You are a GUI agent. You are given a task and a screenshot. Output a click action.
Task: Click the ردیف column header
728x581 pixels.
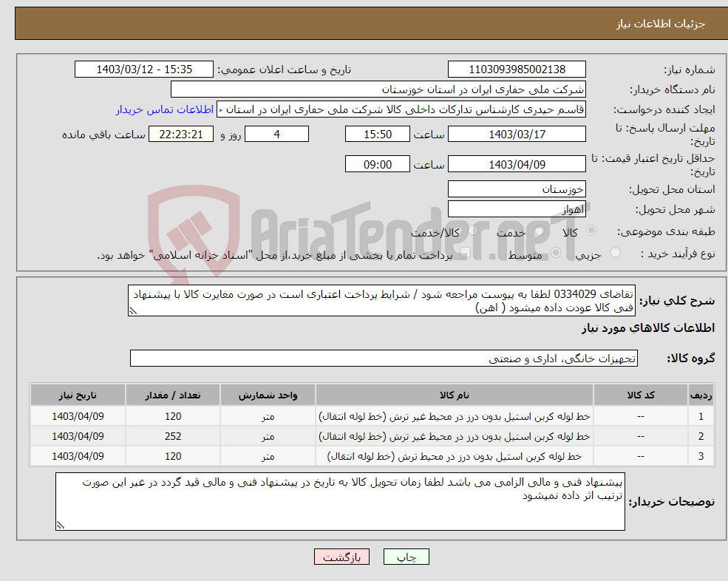pyautogui.click(x=701, y=395)
